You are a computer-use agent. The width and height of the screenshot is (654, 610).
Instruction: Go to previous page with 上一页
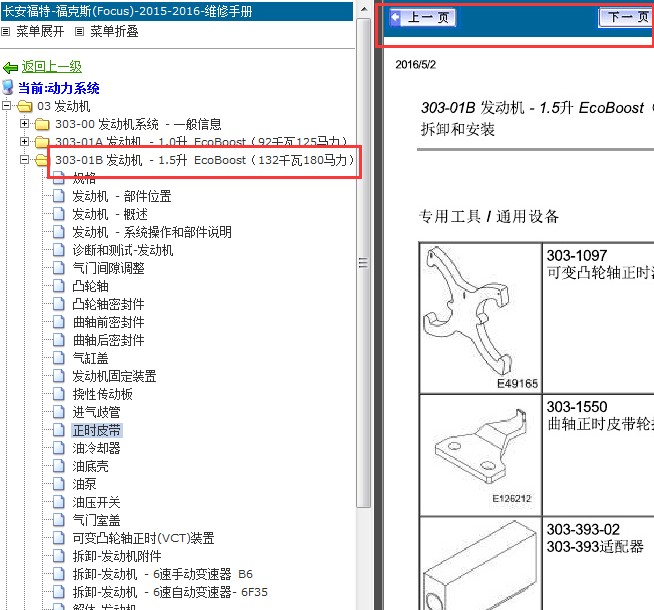pos(423,18)
